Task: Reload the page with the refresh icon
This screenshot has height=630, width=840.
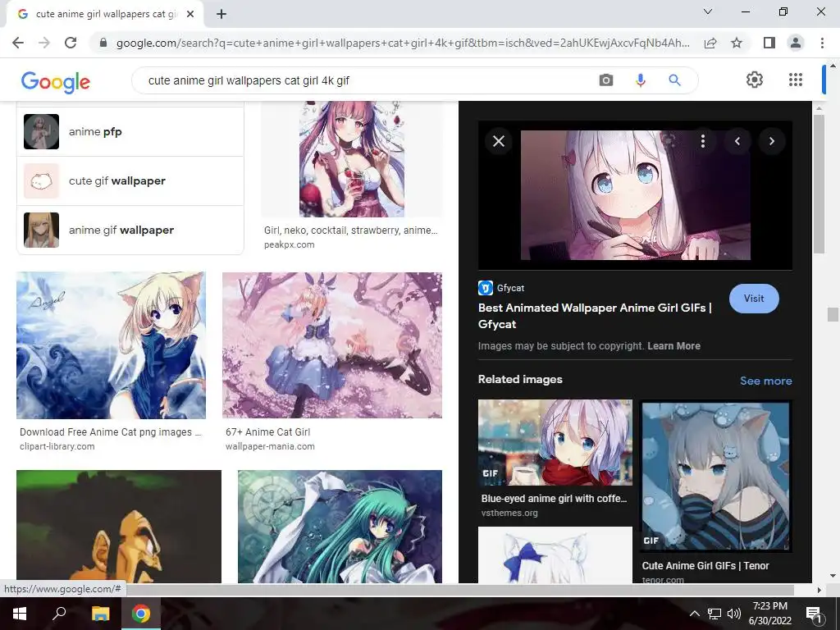Action: 71,43
